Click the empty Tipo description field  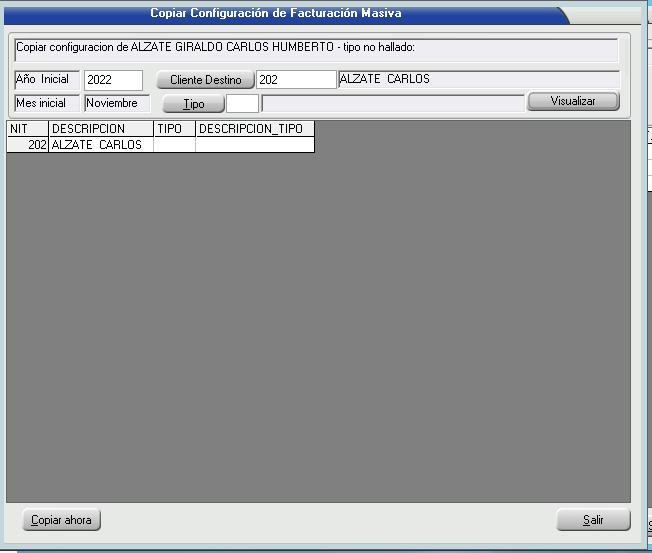[x=392, y=103]
